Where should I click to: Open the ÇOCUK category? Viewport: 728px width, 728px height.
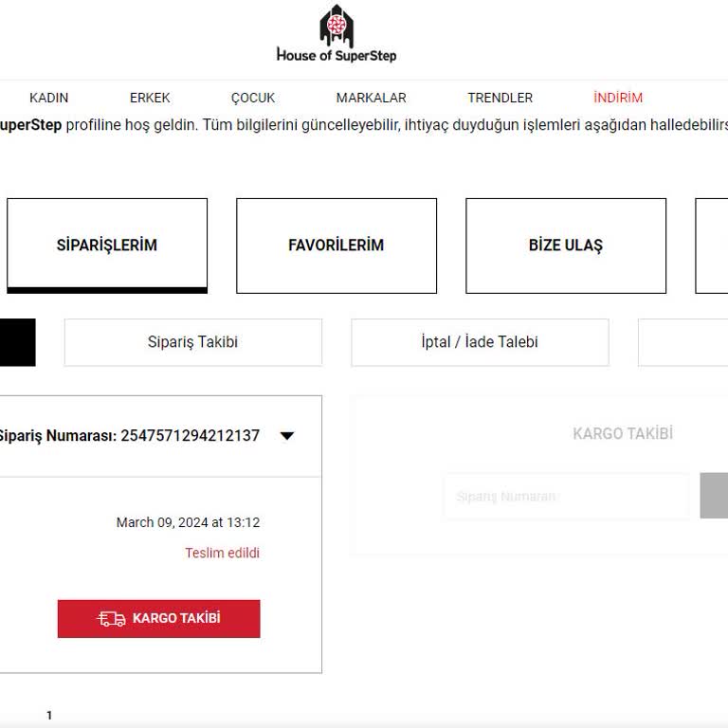[253, 98]
